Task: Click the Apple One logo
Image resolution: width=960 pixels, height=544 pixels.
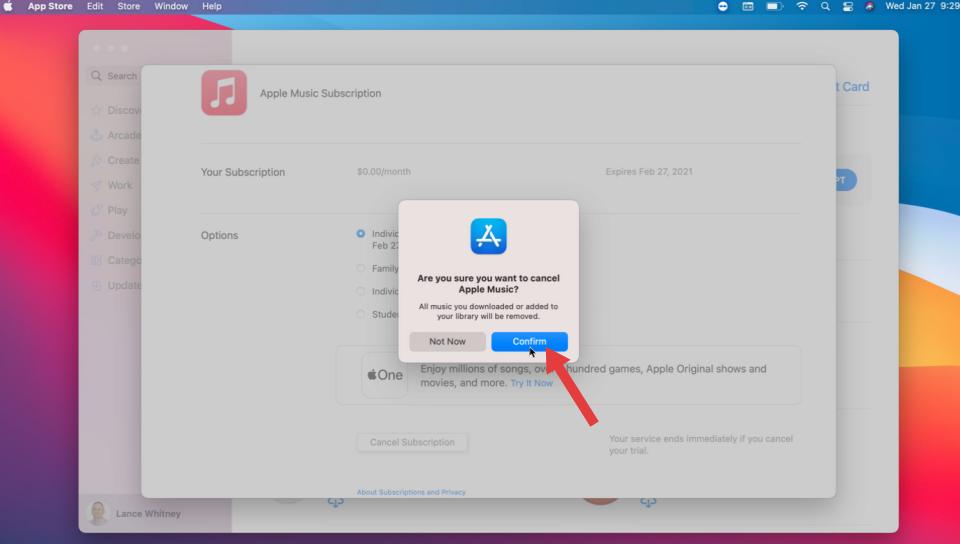Action: pyautogui.click(x=384, y=375)
